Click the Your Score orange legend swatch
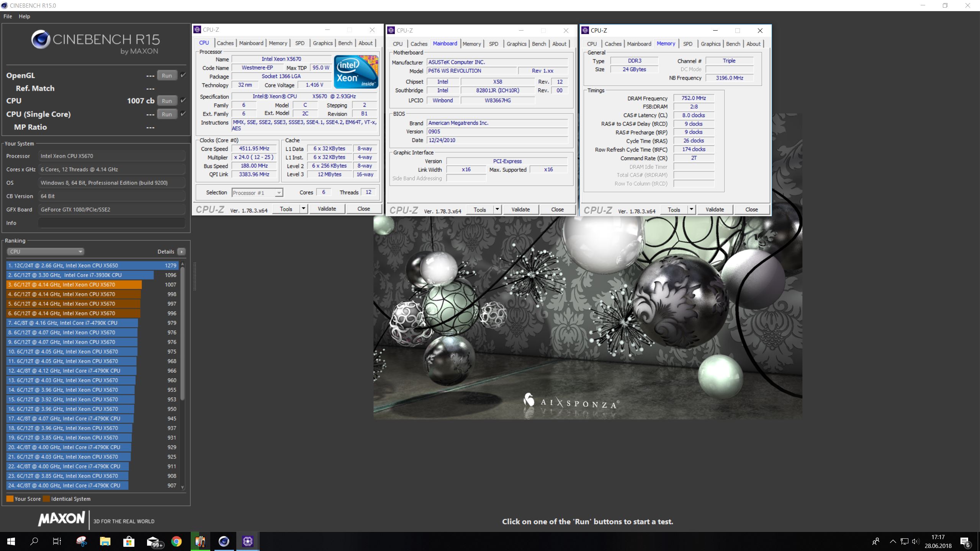The height and width of the screenshot is (551, 980). pyautogui.click(x=10, y=499)
